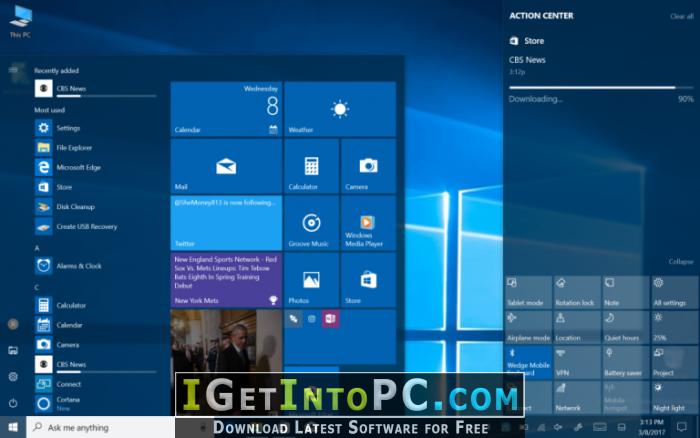Open the Note quick action
The height and width of the screenshot is (438, 700).
pyautogui.click(x=625, y=292)
